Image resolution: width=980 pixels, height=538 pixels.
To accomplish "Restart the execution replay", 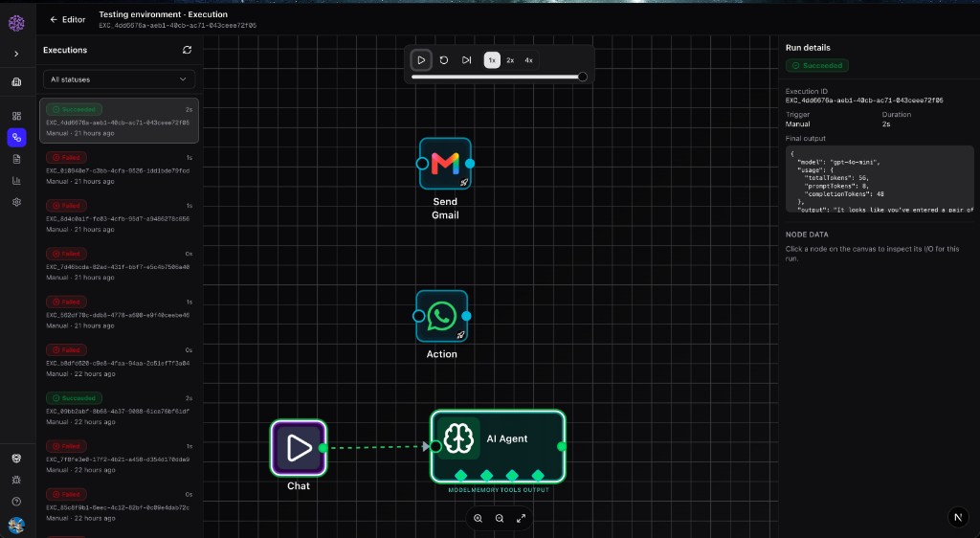I will point(444,60).
